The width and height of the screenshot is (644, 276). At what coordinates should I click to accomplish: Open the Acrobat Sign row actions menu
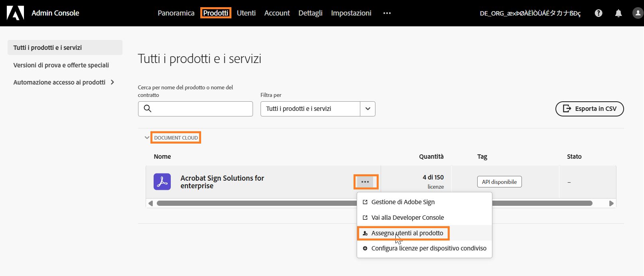point(365,182)
